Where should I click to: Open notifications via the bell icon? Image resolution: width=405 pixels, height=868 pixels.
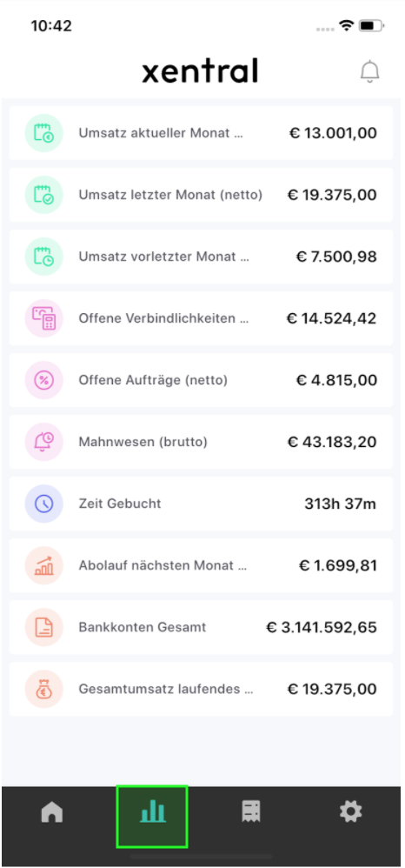click(369, 72)
